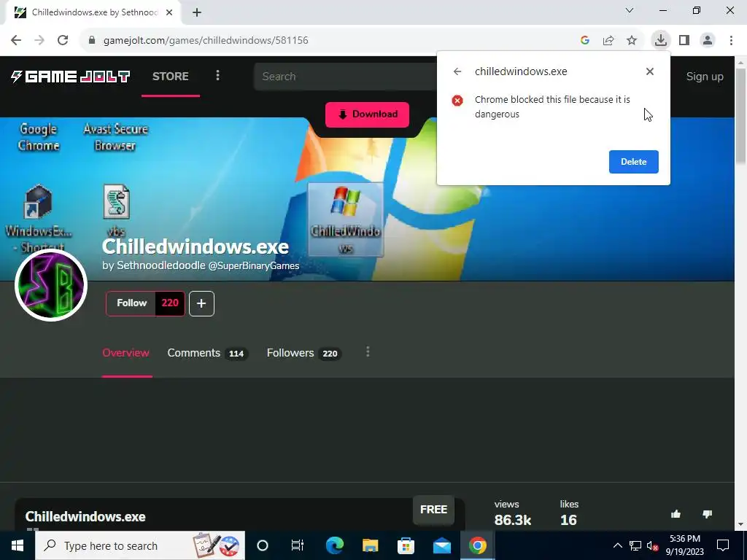Launch Microsoft Edge from taskbar

point(334,545)
